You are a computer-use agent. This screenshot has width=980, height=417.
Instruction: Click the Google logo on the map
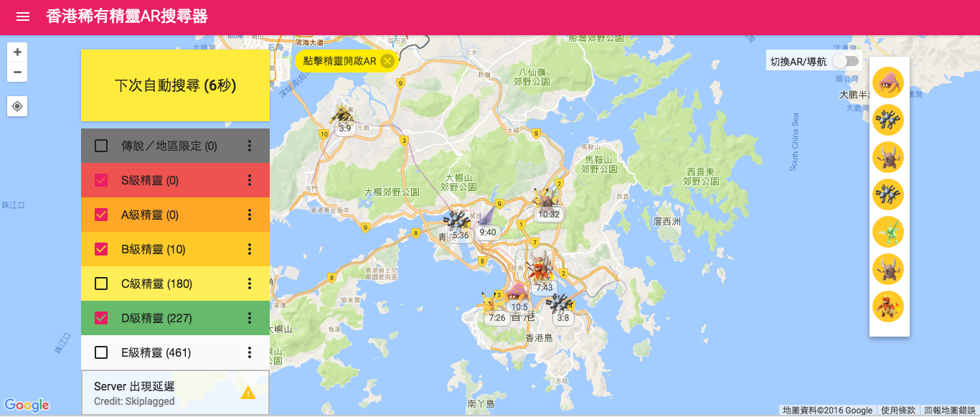tap(27, 406)
